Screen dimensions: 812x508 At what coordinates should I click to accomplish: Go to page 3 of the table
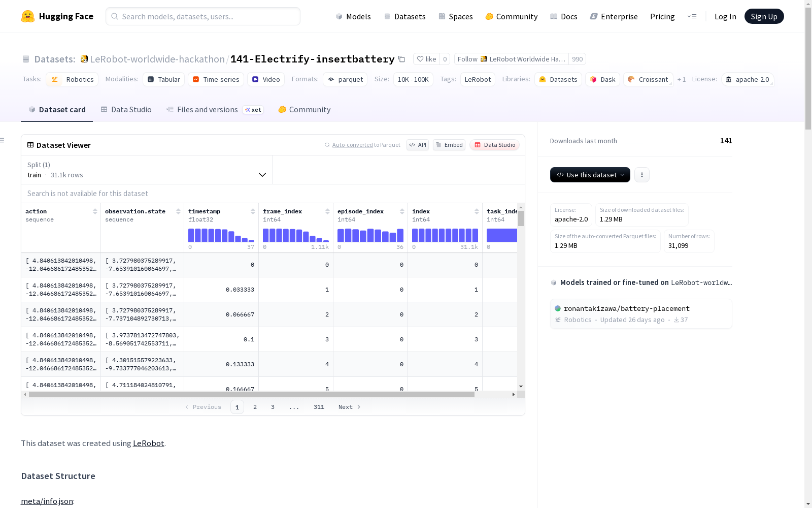tap(273, 407)
